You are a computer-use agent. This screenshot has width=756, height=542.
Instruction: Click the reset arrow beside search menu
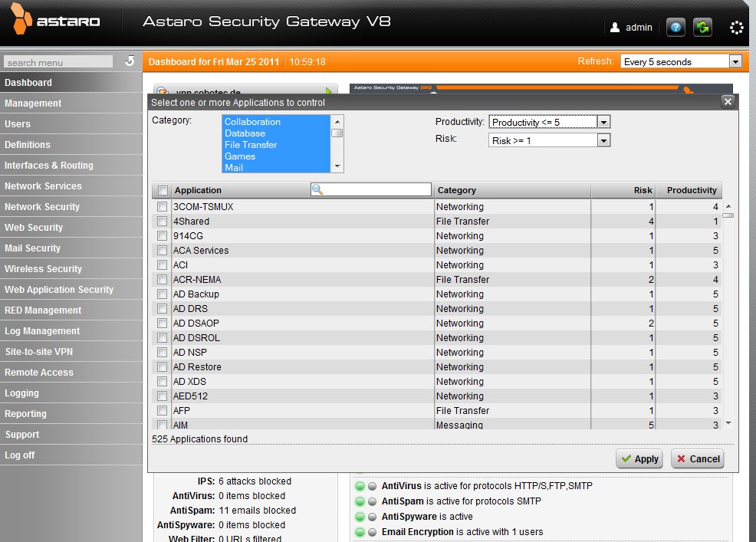(130, 61)
